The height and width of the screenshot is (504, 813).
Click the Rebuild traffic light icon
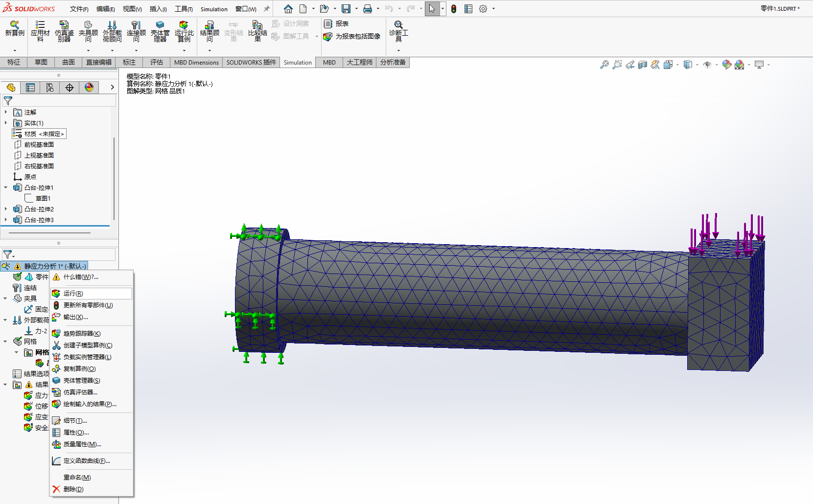pyautogui.click(x=454, y=9)
